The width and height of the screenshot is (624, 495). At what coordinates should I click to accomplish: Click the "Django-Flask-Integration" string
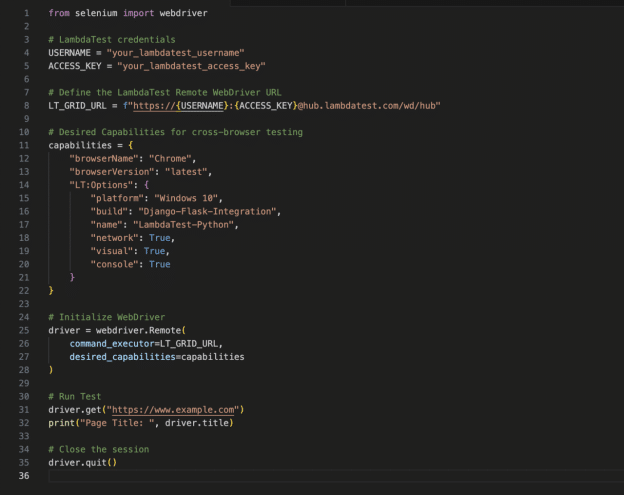(207, 211)
